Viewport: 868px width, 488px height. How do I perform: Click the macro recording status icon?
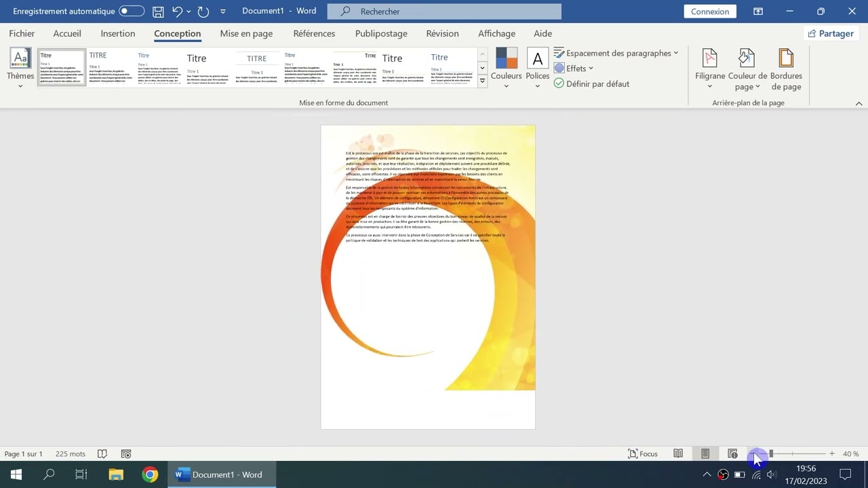126,453
